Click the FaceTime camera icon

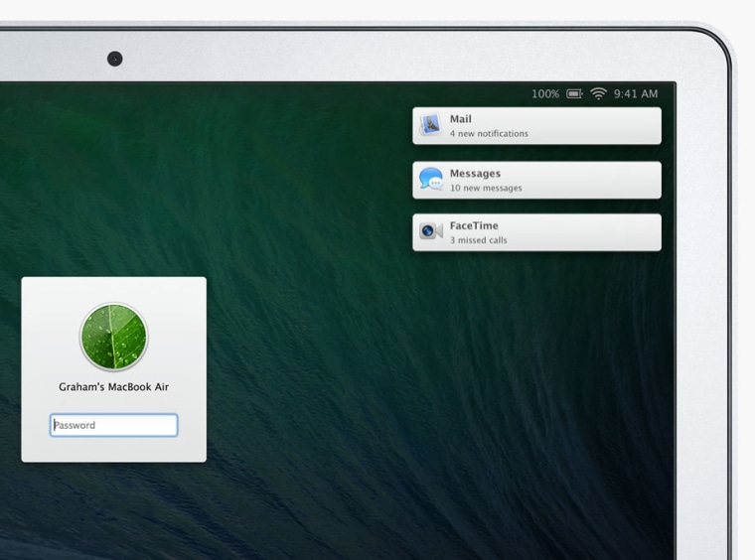pos(431,231)
